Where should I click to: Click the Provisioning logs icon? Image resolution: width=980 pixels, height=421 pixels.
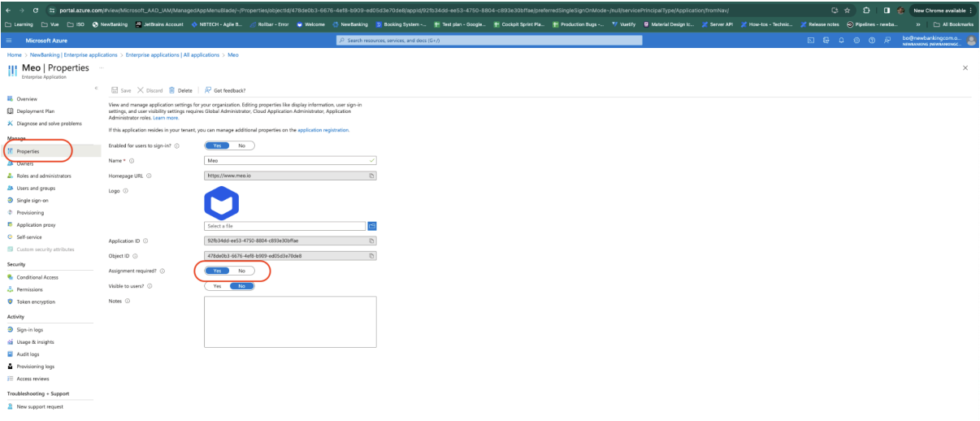tap(10, 367)
